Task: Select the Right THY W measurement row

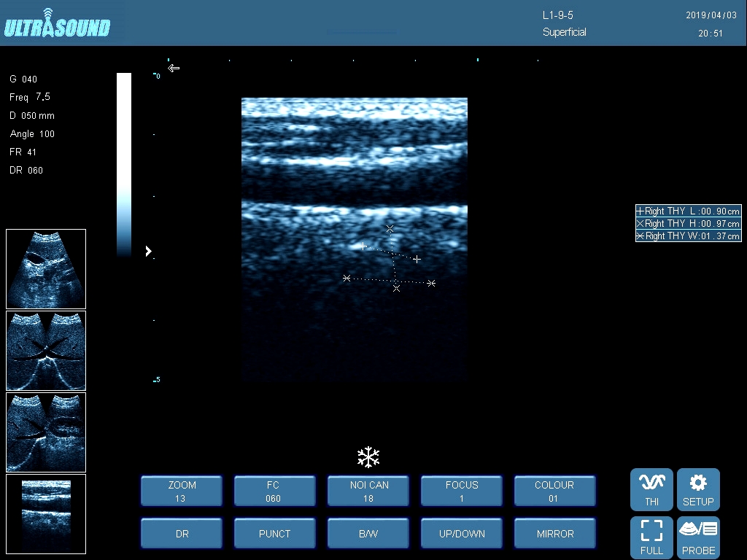Action: (688, 236)
